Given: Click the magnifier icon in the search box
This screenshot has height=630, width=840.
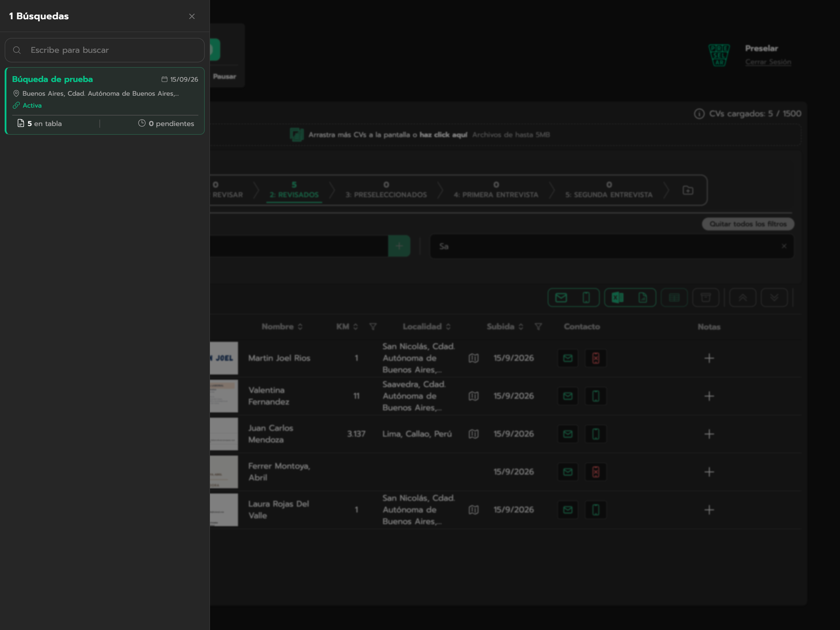Looking at the screenshot, I should [x=17, y=50].
